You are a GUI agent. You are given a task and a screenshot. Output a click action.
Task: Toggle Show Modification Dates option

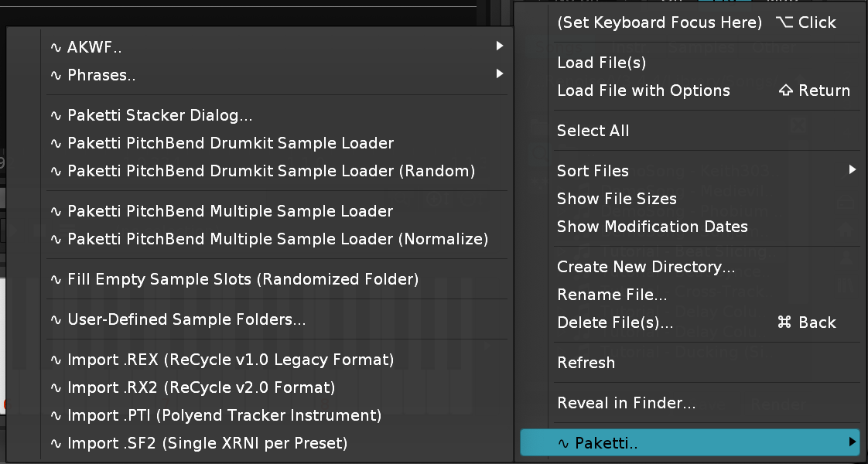tap(652, 227)
